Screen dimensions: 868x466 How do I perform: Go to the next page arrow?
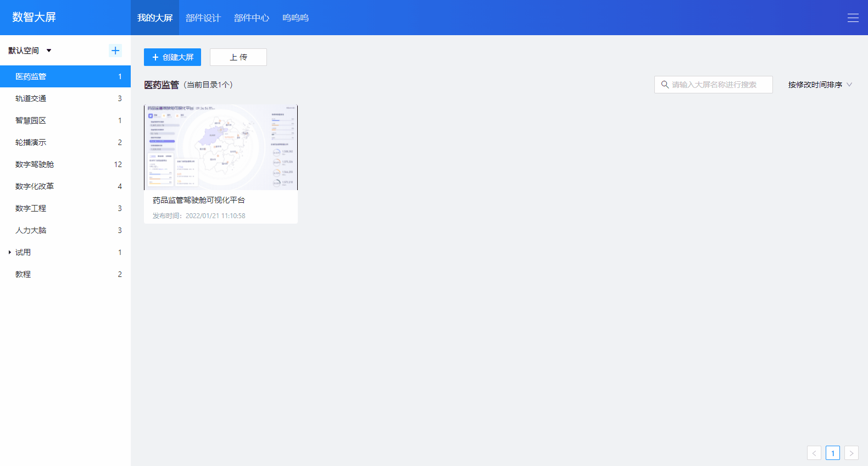tap(851, 453)
